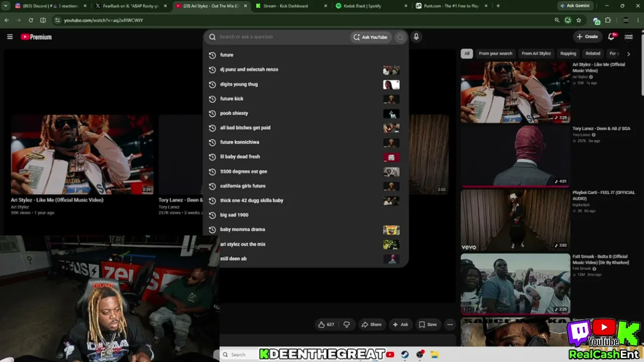Open OBS icon in the taskbar
The height and width of the screenshot is (362, 644).
coord(420,354)
